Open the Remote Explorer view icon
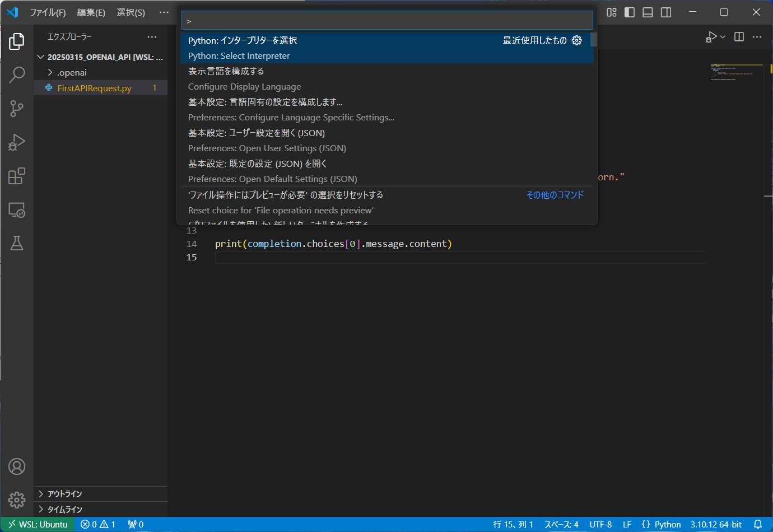The width and height of the screenshot is (773, 532). [17, 209]
